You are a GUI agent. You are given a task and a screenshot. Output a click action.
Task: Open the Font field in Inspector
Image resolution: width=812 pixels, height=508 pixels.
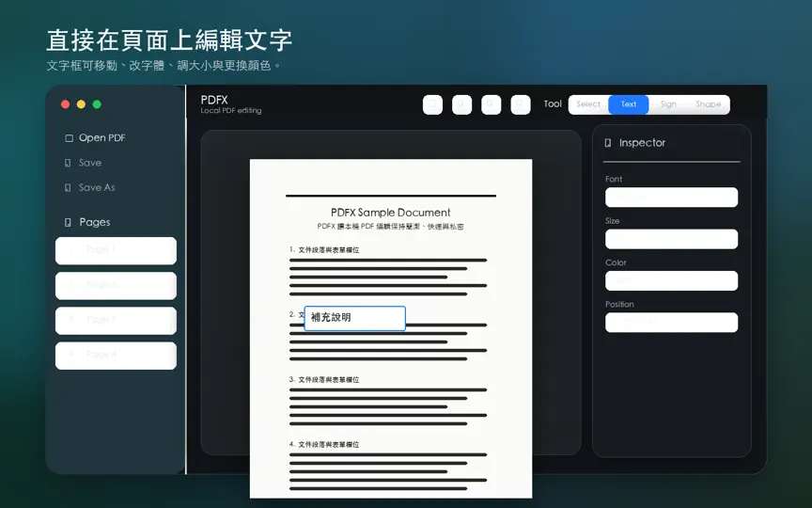(672, 198)
